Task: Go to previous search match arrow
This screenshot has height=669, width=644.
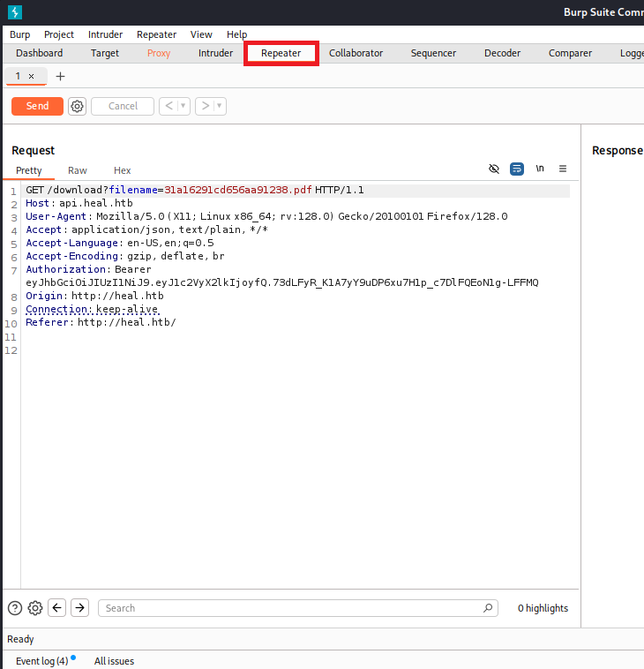Action: coord(57,608)
